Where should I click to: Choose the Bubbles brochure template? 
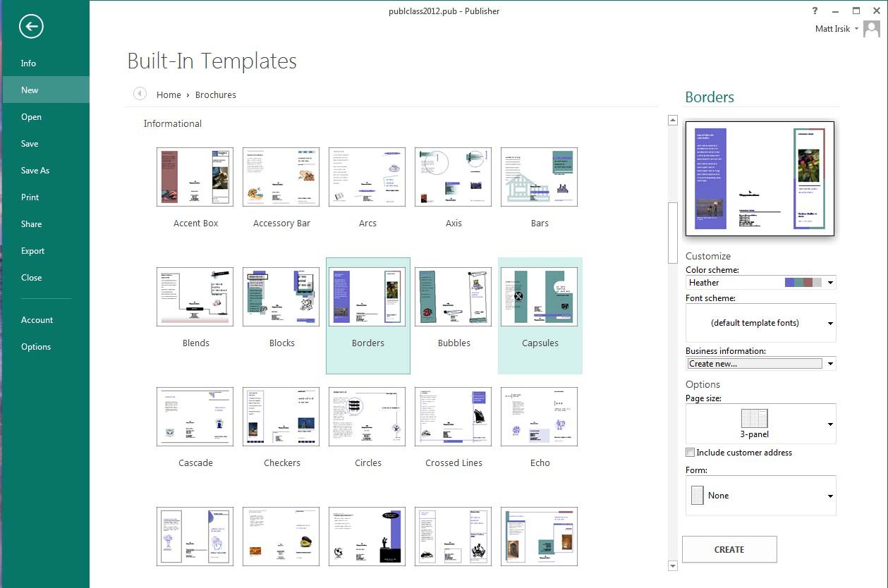pyautogui.click(x=453, y=296)
